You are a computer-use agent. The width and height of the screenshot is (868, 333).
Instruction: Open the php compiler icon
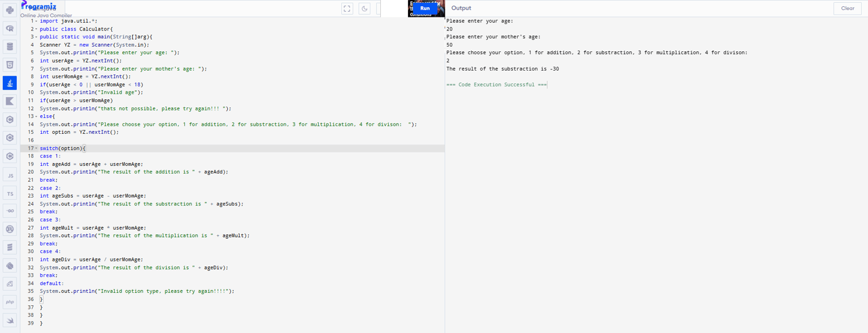[x=10, y=302]
